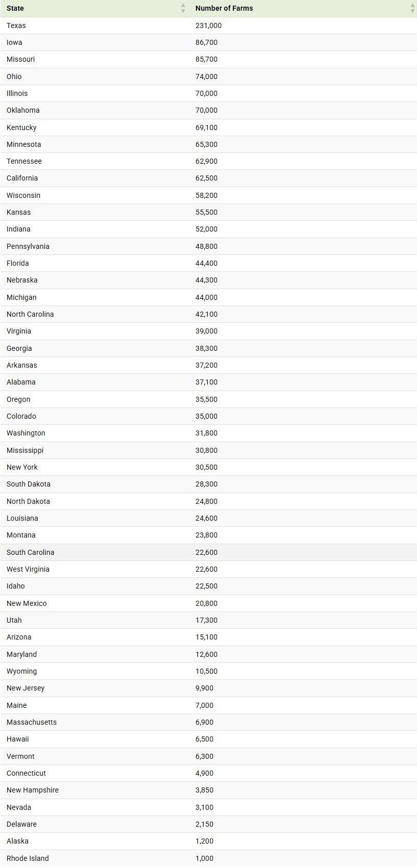Select the California state cell

point(22,178)
